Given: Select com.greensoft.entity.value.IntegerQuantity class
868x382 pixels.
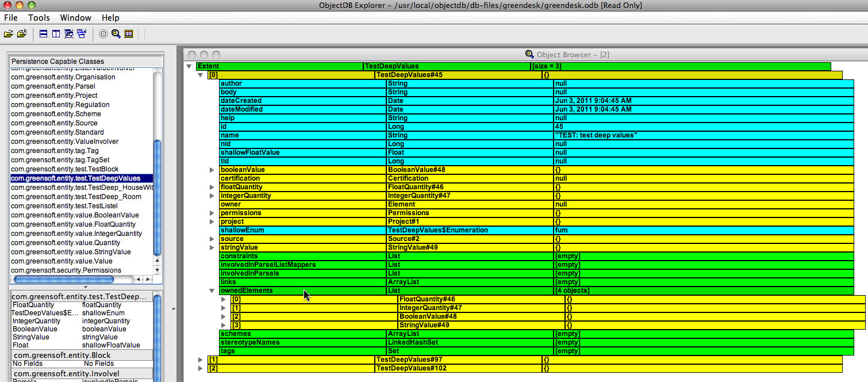Looking at the screenshot, I should click(x=82, y=234).
